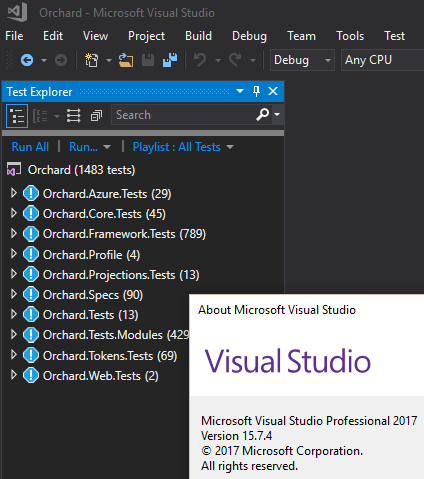Open the Test Explorer window position dropdown

(240, 91)
